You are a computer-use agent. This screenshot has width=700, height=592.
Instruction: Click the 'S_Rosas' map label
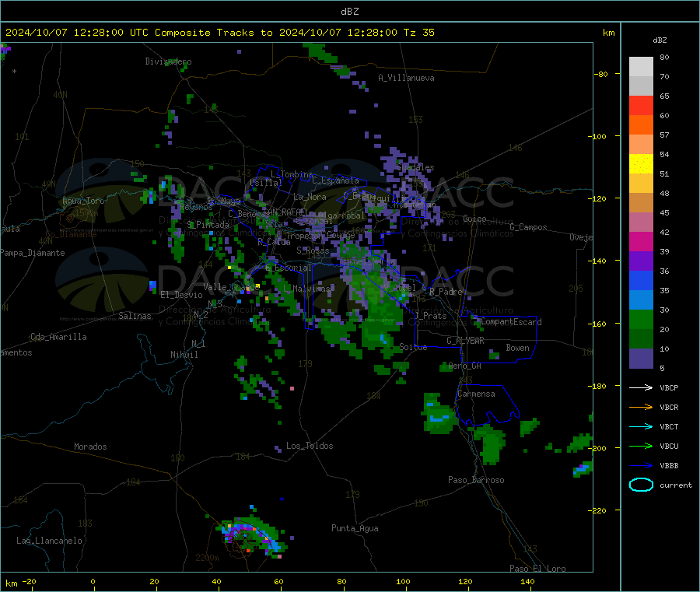313,250
